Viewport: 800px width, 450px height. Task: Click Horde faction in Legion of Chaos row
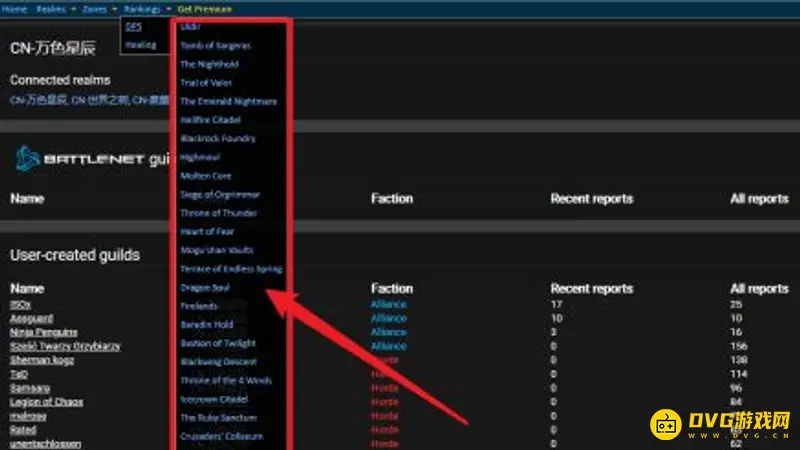pyautogui.click(x=385, y=402)
